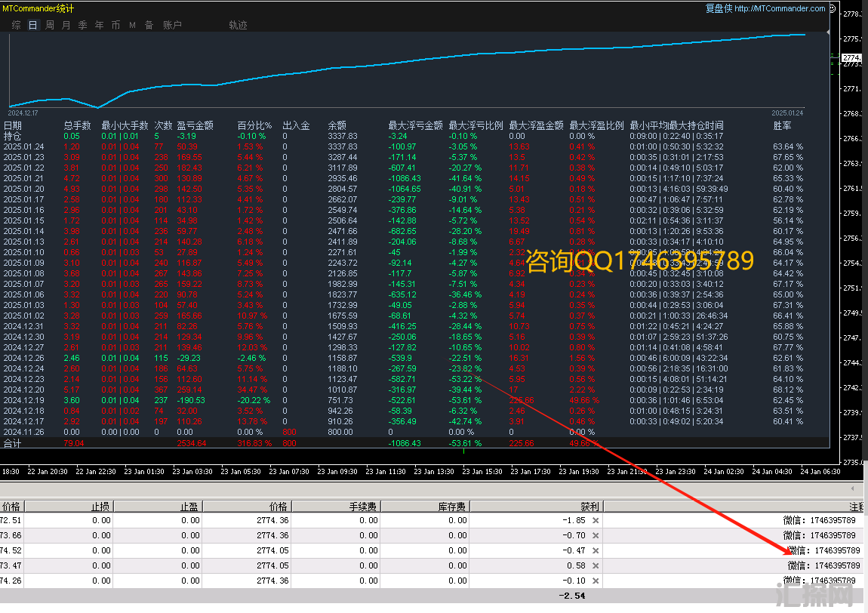This screenshot has height=613, width=868.
Task: Open the M tab
Action: click(132, 25)
